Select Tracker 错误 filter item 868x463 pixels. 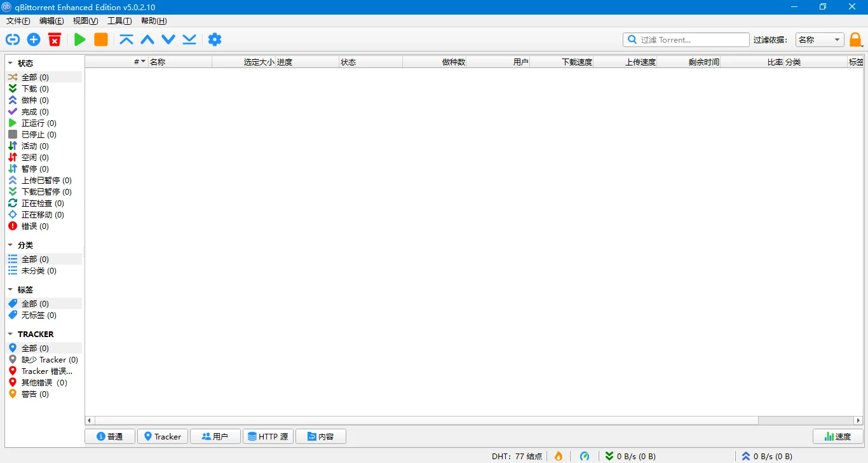coord(44,371)
